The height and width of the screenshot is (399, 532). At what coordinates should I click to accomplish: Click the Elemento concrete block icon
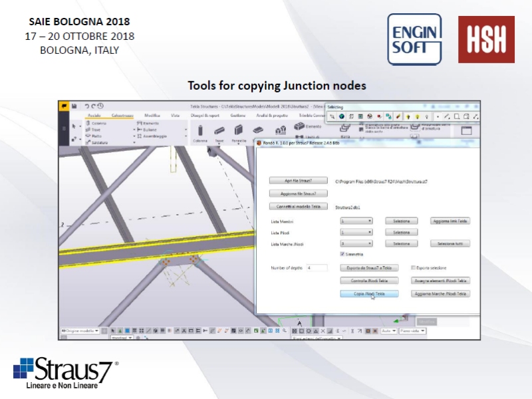pos(300,126)
